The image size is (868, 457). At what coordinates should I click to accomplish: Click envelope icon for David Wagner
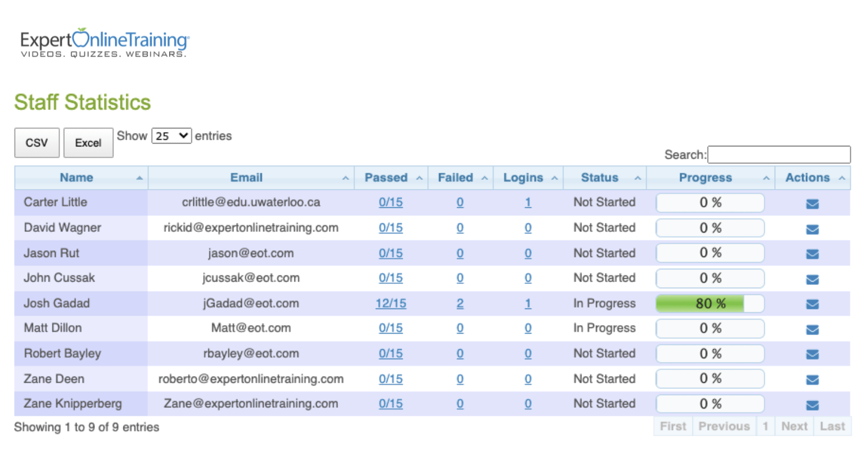(x=812, y=229)
